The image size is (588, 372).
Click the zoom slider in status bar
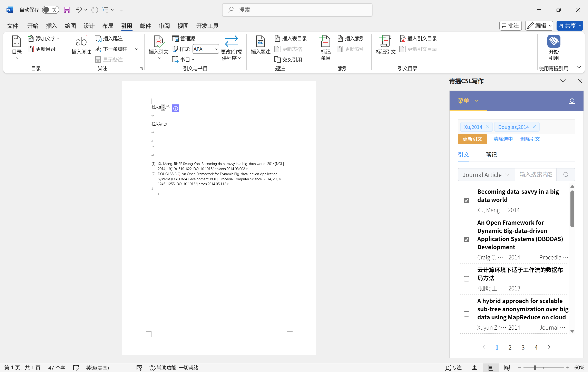pos(535,368)
